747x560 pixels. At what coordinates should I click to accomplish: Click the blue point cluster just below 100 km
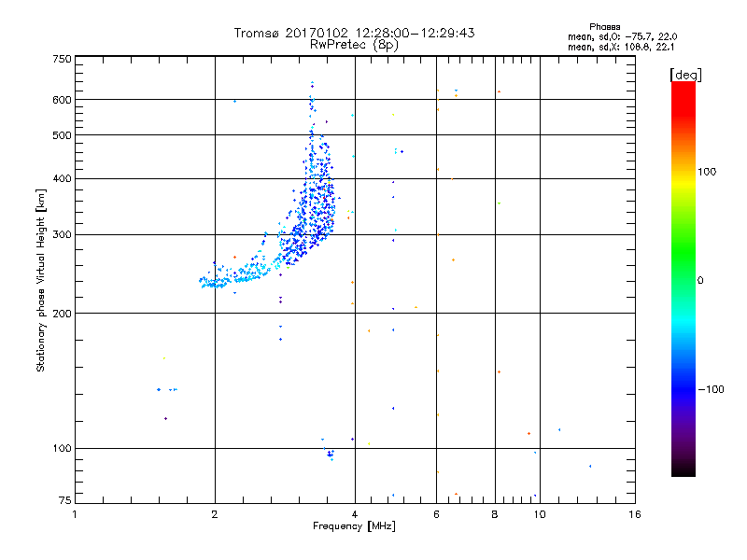pyautogui.click(x=330, y=455)
